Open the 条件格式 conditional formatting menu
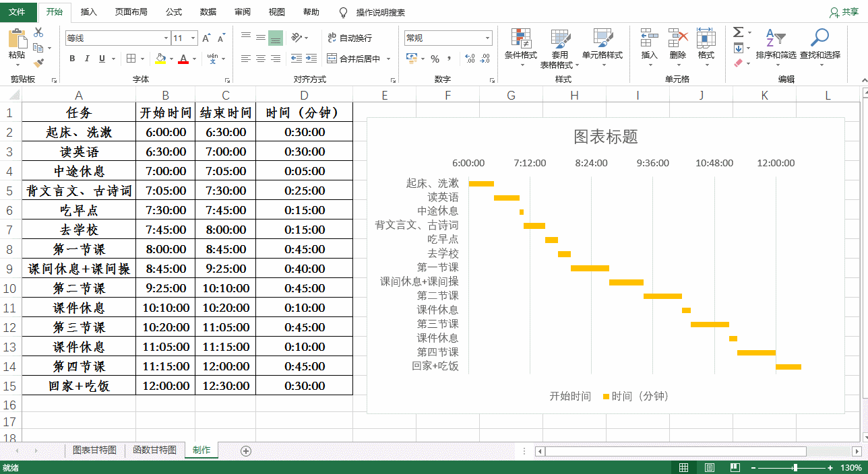 point(521,47)
